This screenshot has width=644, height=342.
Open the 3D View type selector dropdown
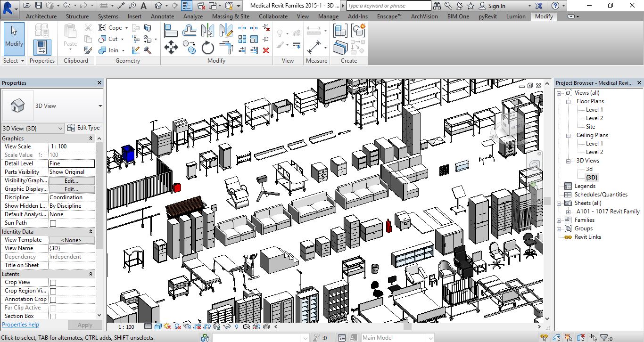coord(100,106)
